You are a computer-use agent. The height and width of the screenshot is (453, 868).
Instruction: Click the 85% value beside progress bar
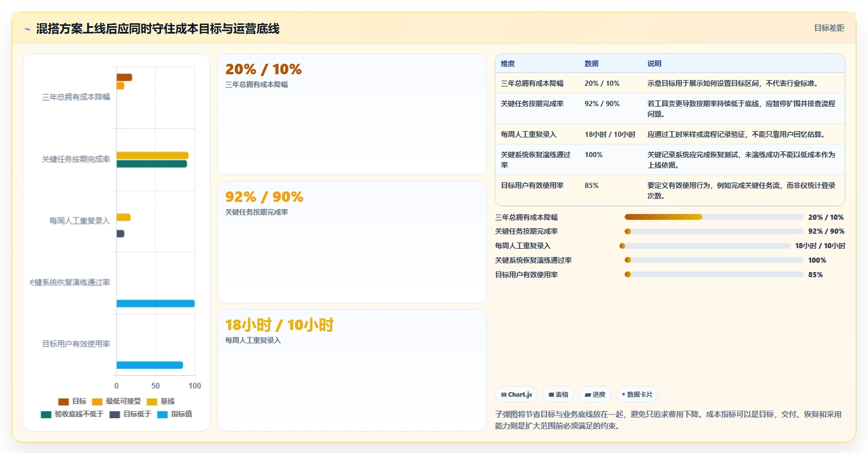(815, 275)
